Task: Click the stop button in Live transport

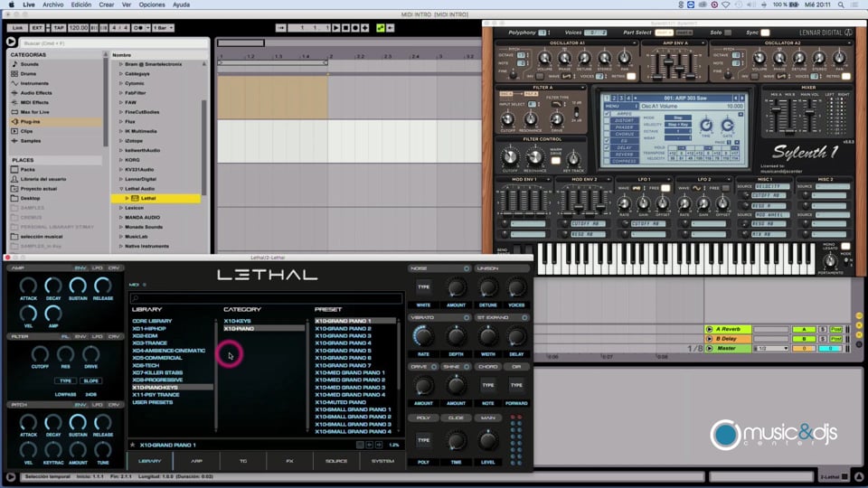Action: [346, 28]
